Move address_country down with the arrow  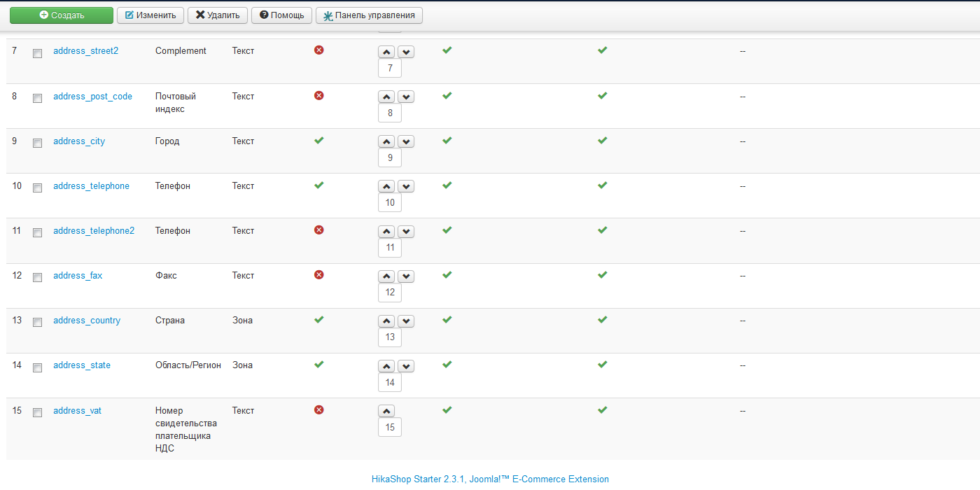(406, 321)
